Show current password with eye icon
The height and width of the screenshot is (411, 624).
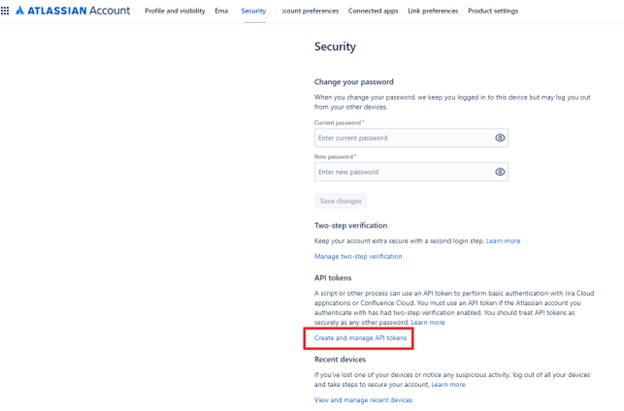click(x=500, y=138)
